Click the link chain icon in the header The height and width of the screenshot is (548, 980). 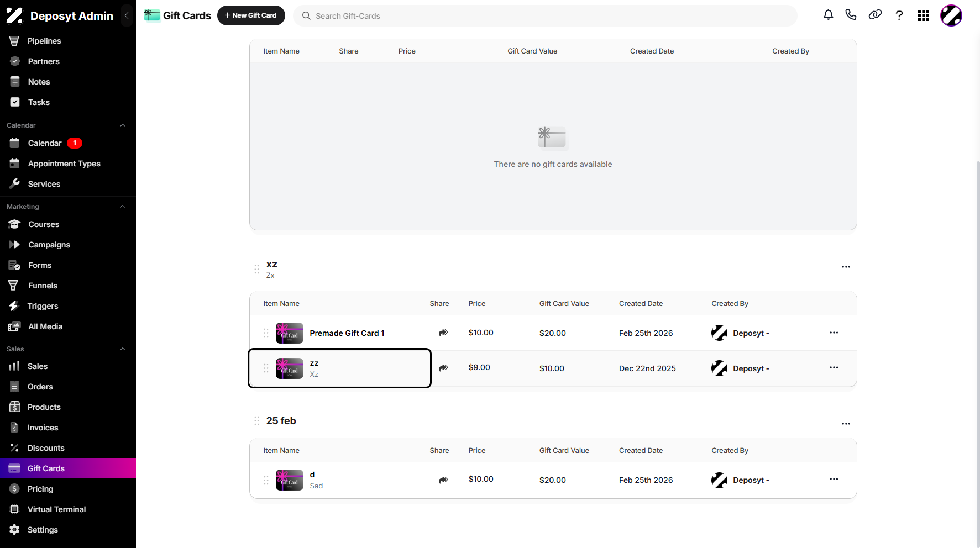click(x=875, y=15)
